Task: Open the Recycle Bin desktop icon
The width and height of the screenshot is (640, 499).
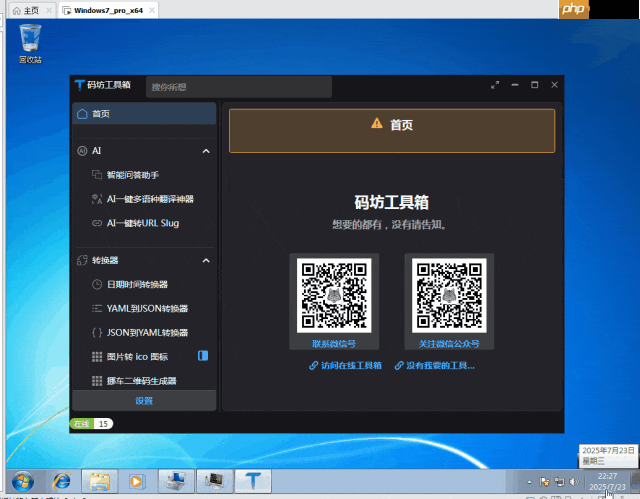Action: click(30, 44)
